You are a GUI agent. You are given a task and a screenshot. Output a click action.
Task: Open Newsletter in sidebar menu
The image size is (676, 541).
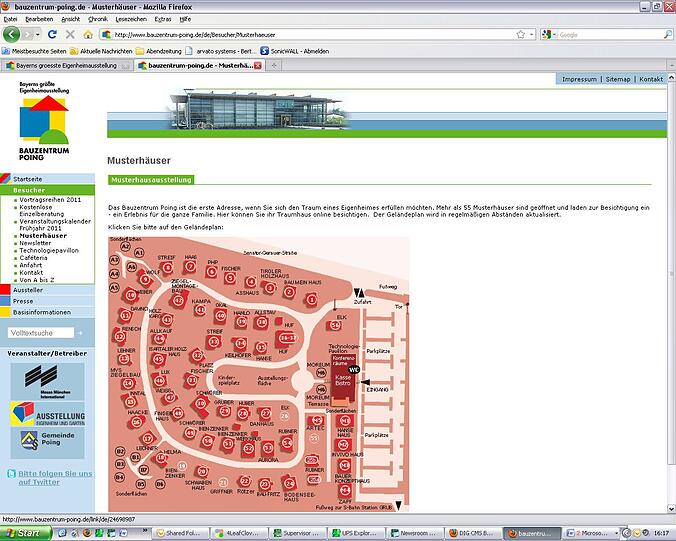click(35, 243)
